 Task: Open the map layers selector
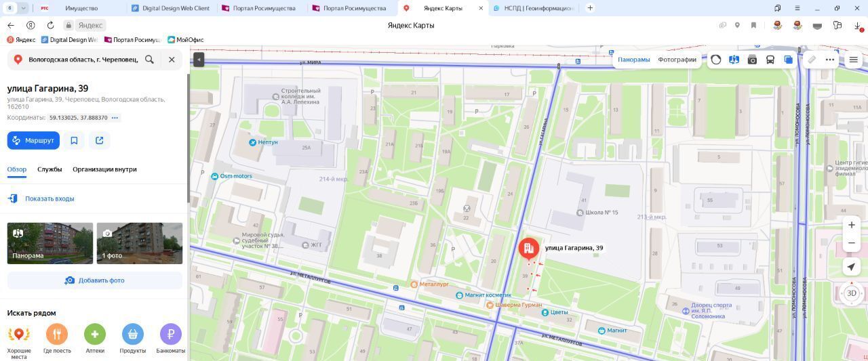[x=788, y=60]
